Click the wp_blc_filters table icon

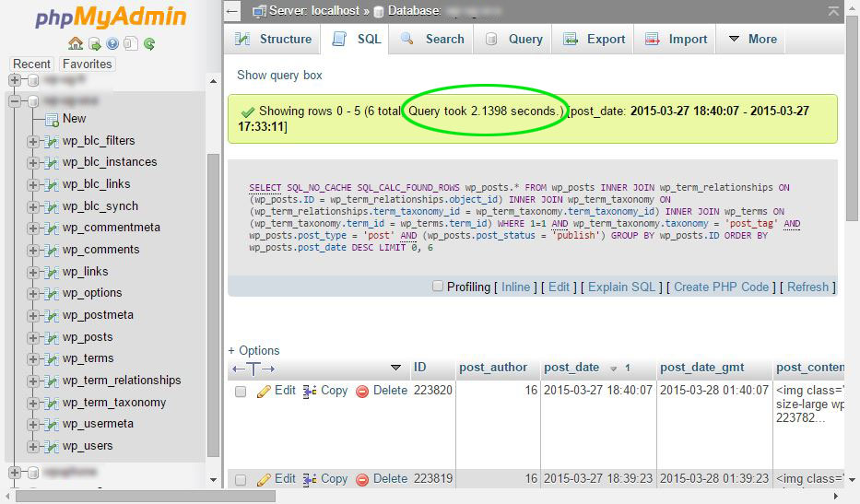[52, 142]
